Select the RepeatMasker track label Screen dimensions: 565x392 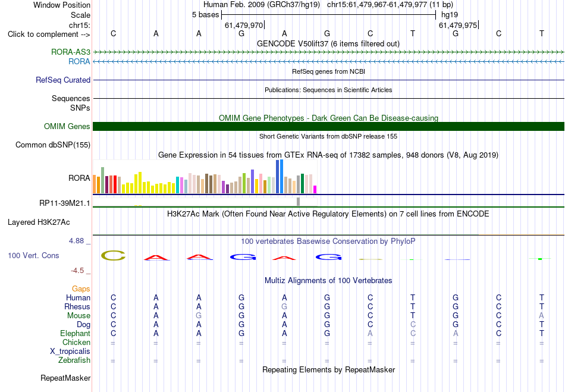pyautogui.click(x=65, y=378)
